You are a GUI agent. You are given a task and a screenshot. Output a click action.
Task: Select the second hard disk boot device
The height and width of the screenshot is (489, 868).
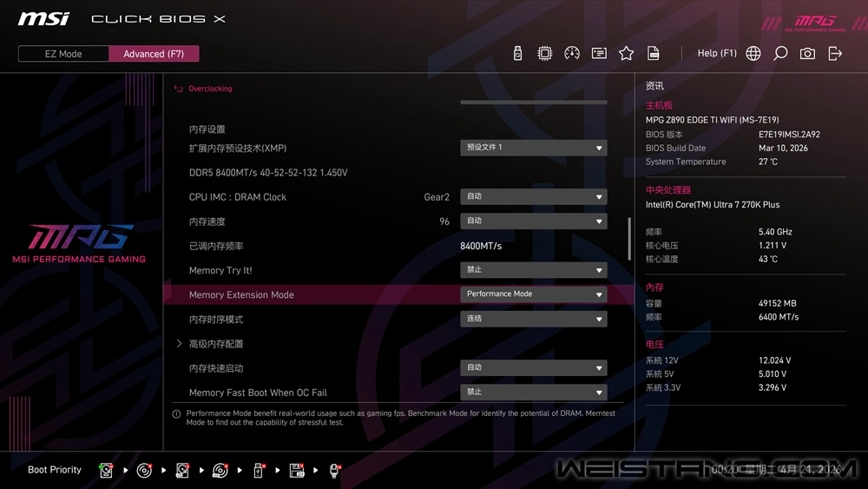coord(182,470)
